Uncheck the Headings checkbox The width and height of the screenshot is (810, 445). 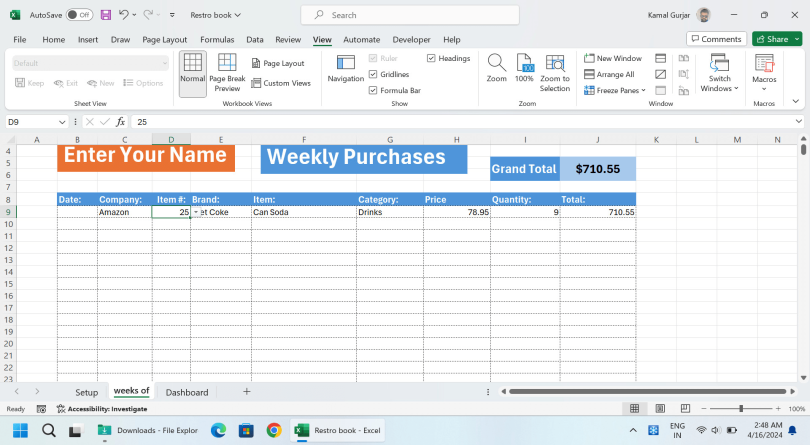click(431, 58)
